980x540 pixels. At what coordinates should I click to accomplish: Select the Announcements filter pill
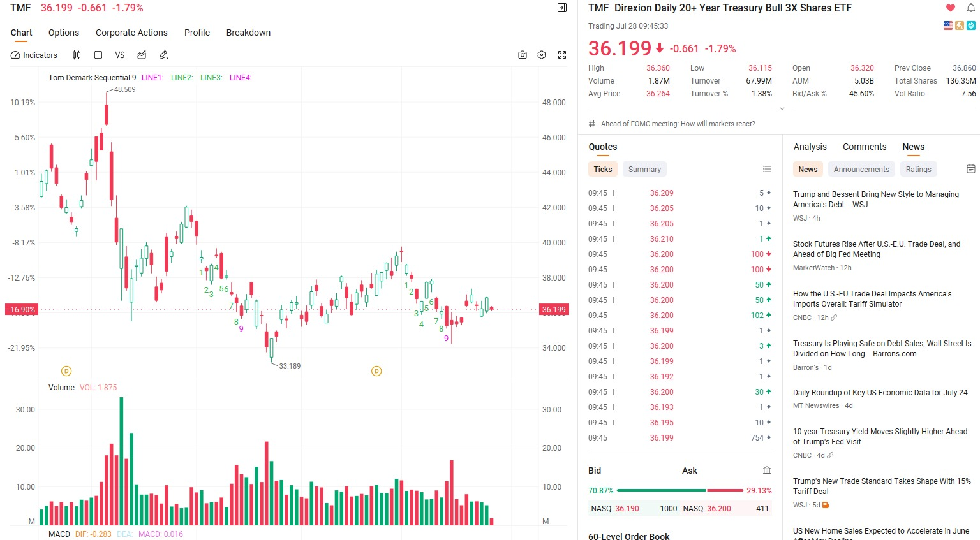pos(861,169)
